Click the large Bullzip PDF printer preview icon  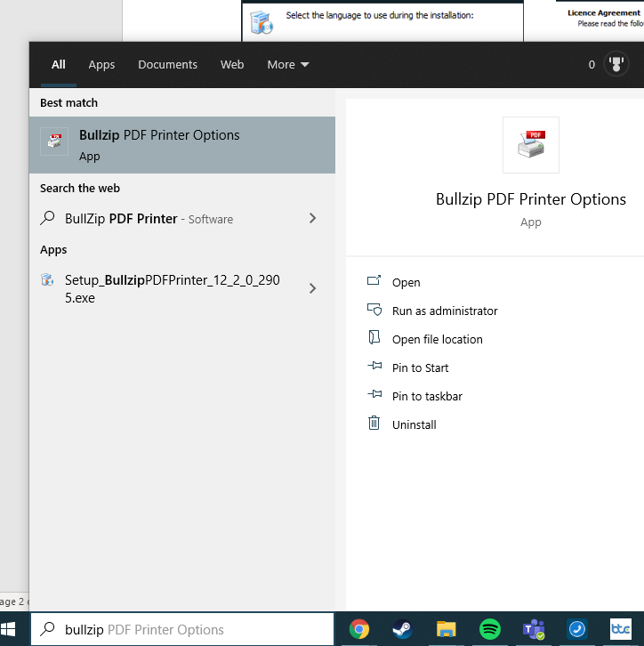coord(531,145)
